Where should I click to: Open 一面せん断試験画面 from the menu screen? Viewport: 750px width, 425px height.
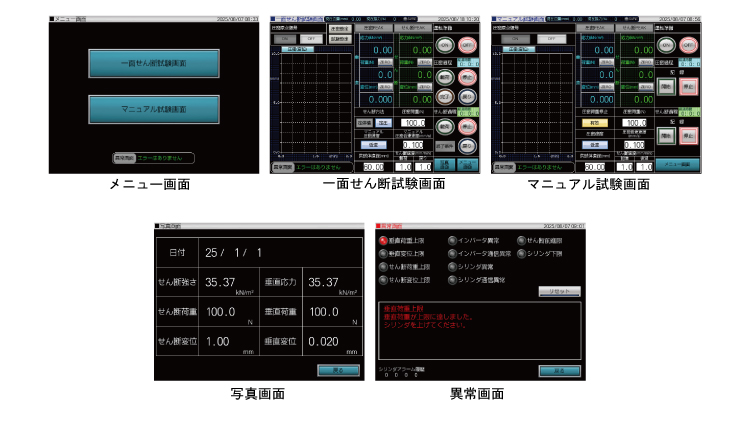coord(153,63)
